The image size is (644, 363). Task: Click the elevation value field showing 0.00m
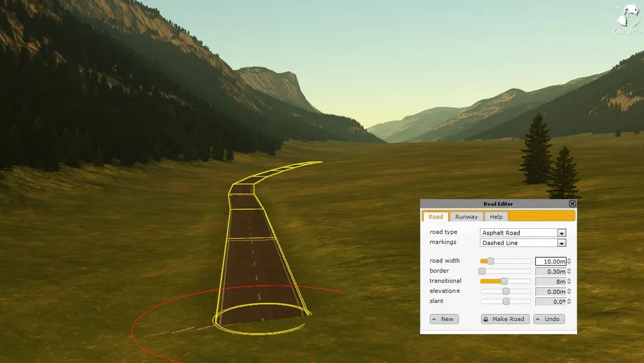[551, 291]
